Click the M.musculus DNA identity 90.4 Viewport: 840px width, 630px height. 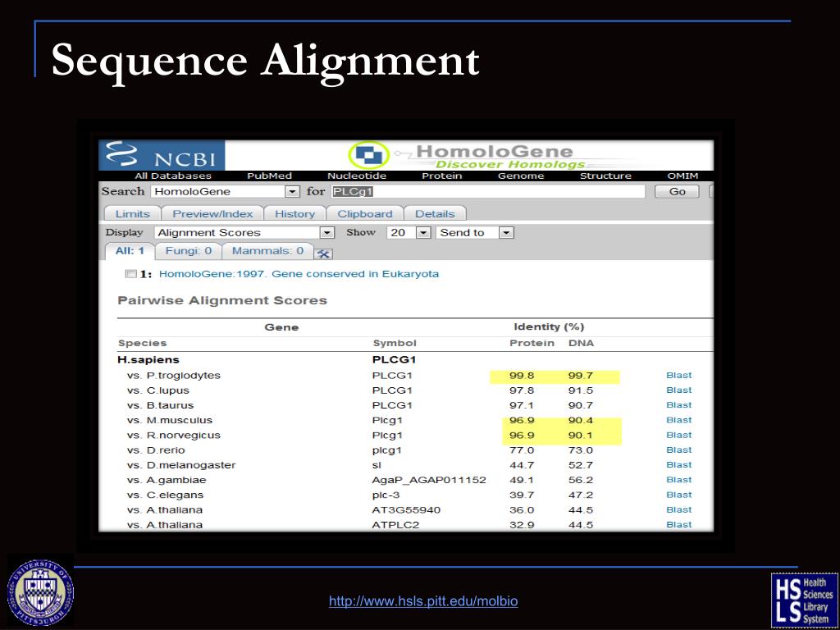tap(580, 421)
